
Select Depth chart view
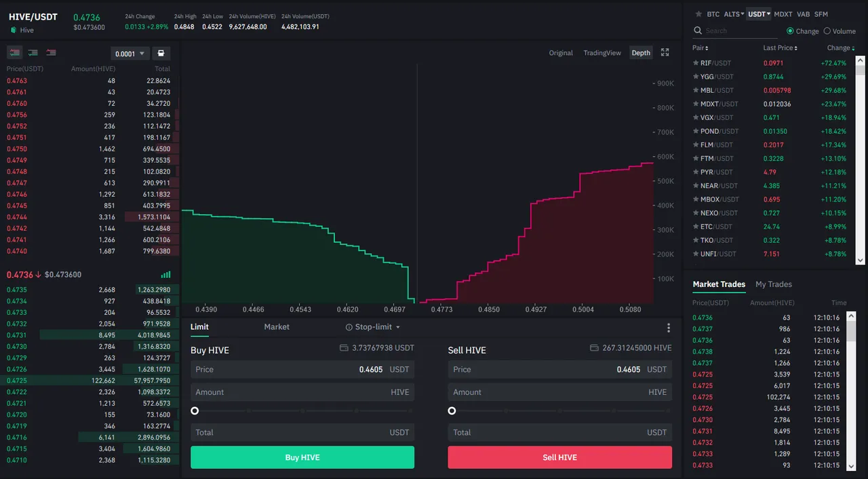pos(641,53)
